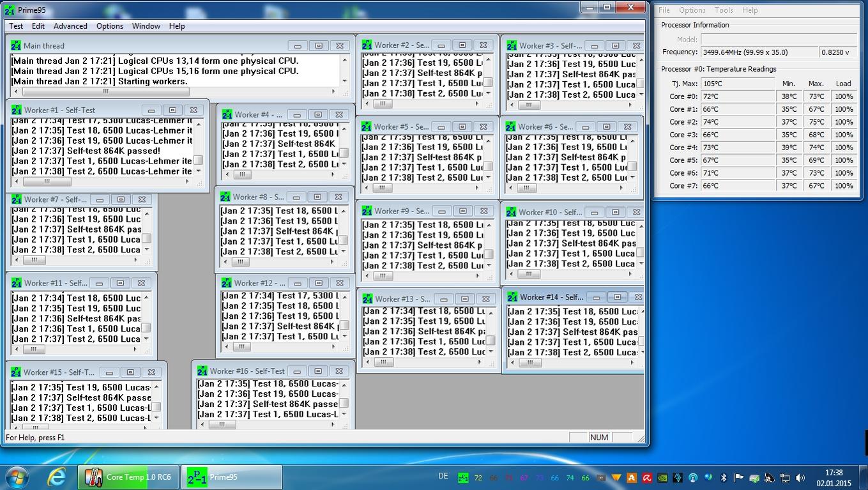Image resolution: width=868 pixels, height=490 pixels.
Task: Click the horizontal scrollbar thumb in Main thread
Action: click(105, 91)
